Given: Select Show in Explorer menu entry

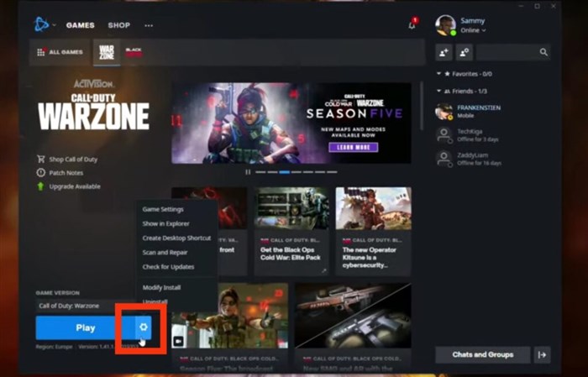Looking at the screenshot, I should click(165, 223).
